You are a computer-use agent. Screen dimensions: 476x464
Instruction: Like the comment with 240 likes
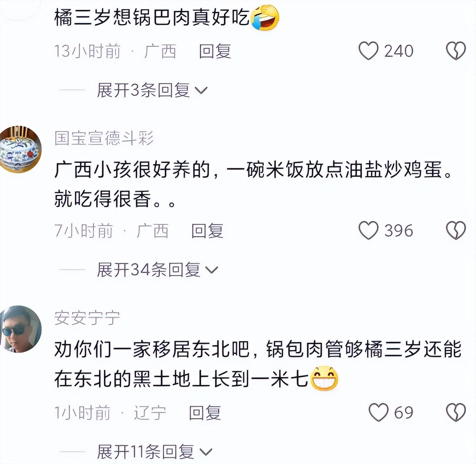(x=369, y=51)
